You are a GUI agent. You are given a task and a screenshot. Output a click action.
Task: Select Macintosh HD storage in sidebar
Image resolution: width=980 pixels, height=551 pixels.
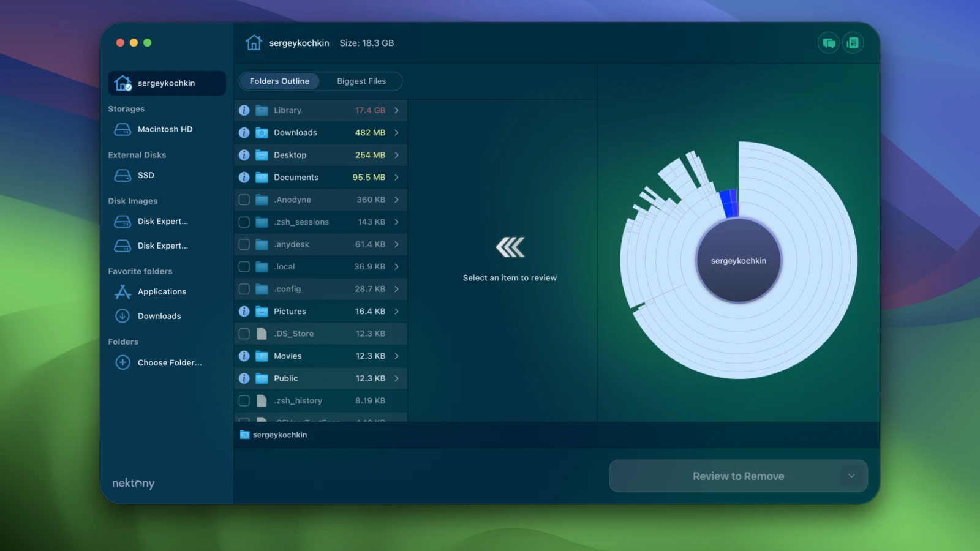pos(165,129)
